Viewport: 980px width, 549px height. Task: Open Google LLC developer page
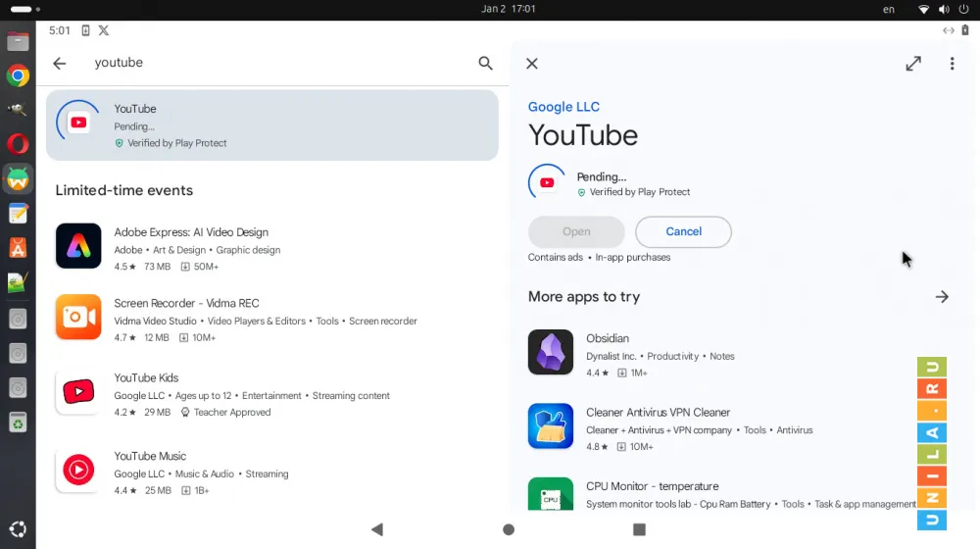563,107
